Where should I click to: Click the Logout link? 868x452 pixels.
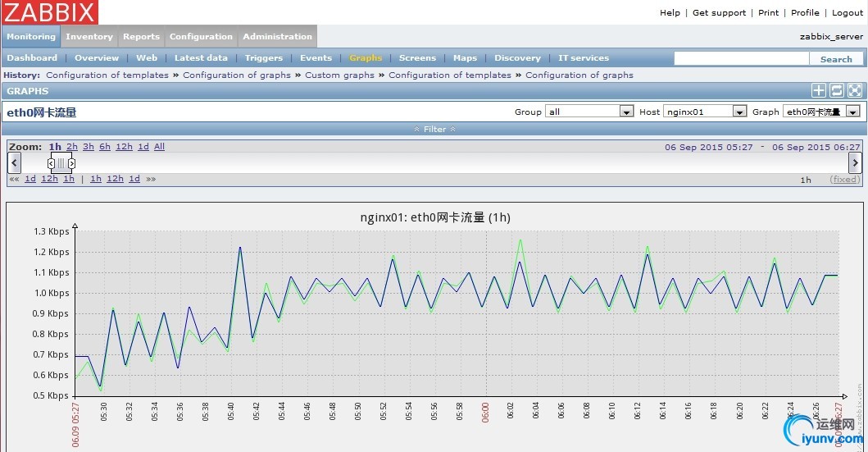(848, 13)
